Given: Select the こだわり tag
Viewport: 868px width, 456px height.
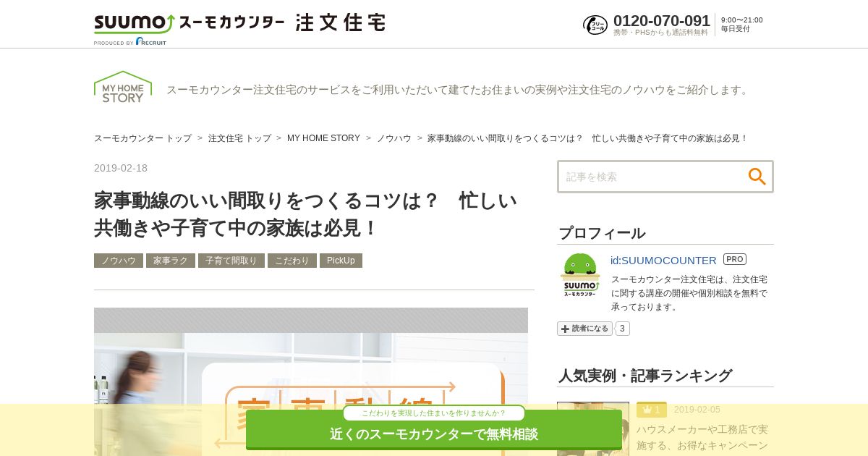Looking at the screenshot, I should 292,261.
